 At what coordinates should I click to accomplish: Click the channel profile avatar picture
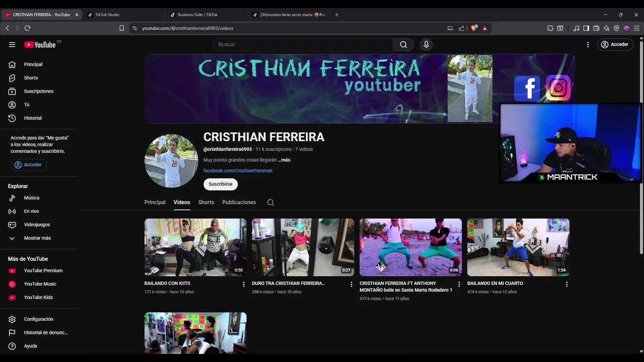pos(171,161)
